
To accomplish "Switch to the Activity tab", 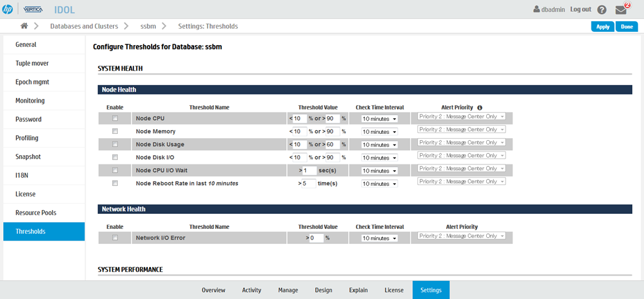I will point(251,290).
